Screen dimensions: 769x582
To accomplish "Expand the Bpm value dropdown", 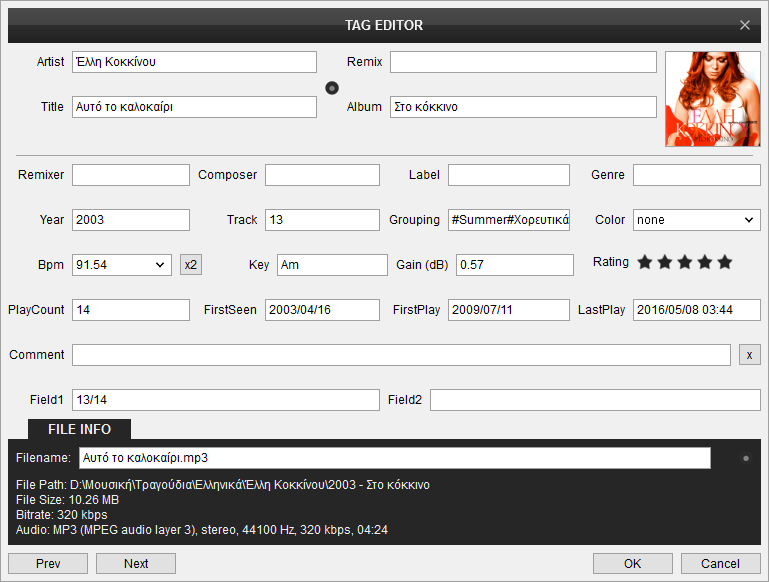I will point(161,265).
